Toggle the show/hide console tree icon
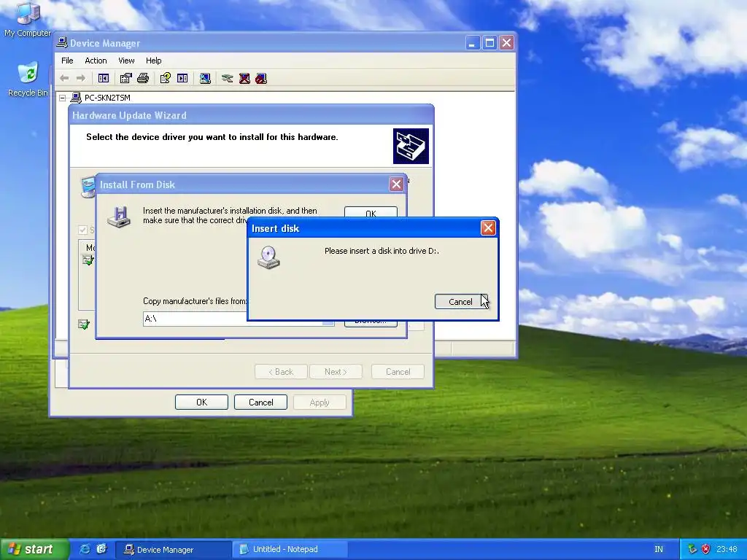Viewport: 747px width, 560px height. point(104,78)
